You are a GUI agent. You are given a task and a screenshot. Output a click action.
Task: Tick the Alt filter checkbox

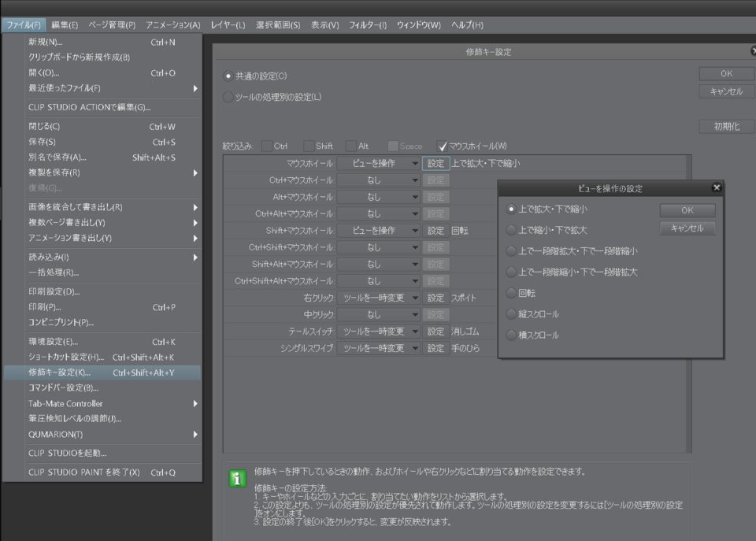coord(351,146)
